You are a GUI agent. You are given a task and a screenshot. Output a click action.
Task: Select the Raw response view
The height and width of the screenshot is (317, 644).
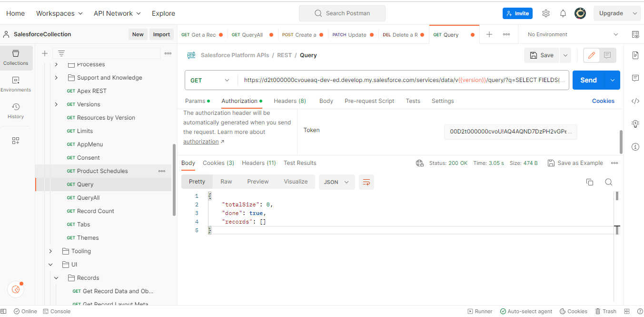226,182
